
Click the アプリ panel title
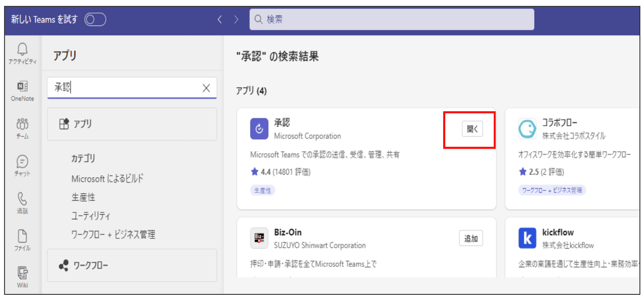tap(65, 55)
